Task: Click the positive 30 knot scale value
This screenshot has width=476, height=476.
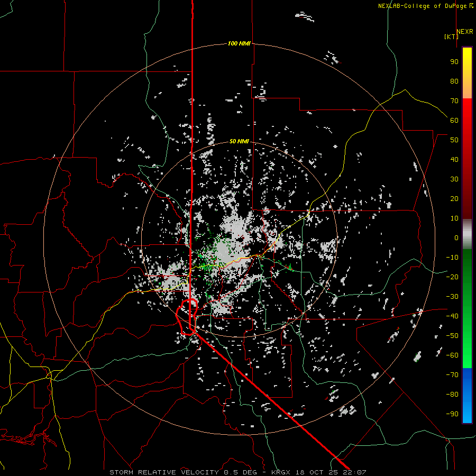Action: [x=454, y=179]
